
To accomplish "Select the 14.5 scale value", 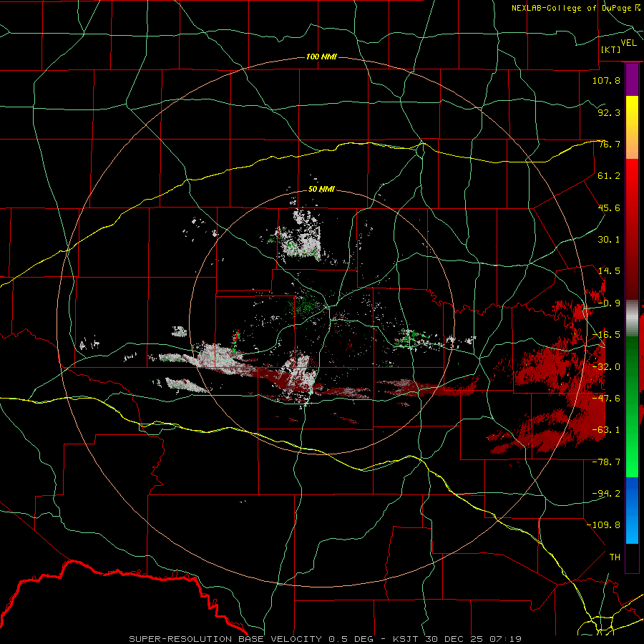I will click(609, 271).
